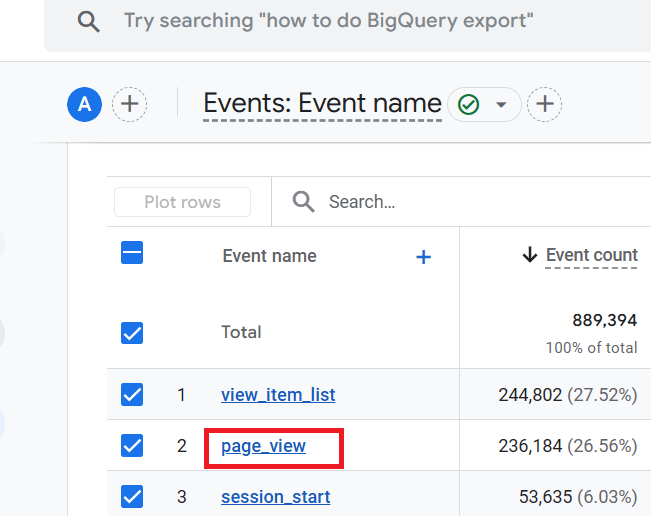
Task: Click the blue 'A' segment badge
Action: coord(85,103)
